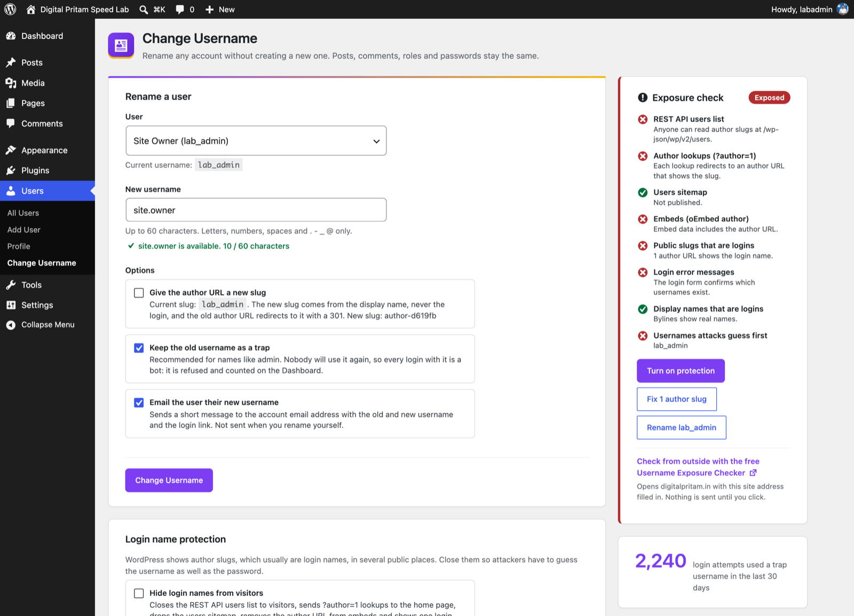Open the free Username Exposure Checker link
The height and width of the screenshot is (616, 854).
click(x=698, y=467)
